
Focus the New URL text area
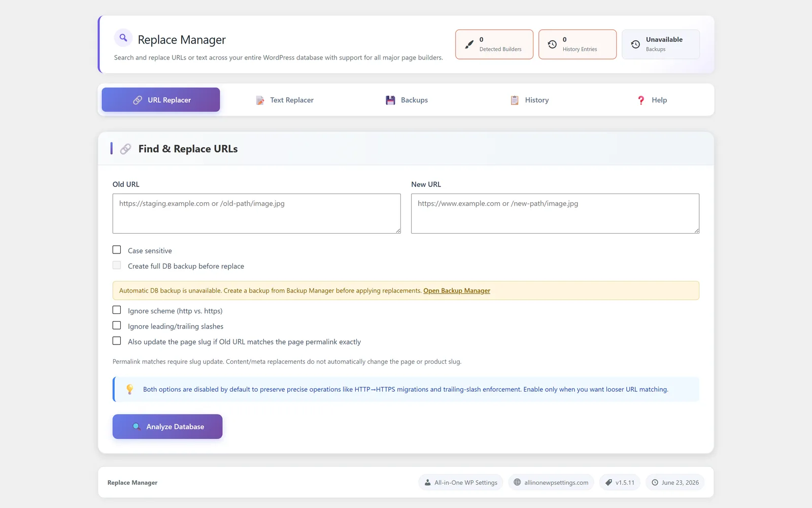click(555, 213)
